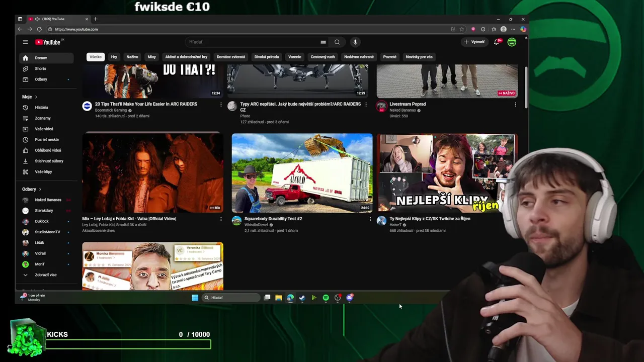Image resolution: width=644 pixels, height=362 pixels.
Task: Open more options for Livestream Poprad
Action: pyautogui.click(x=515, y=105)
